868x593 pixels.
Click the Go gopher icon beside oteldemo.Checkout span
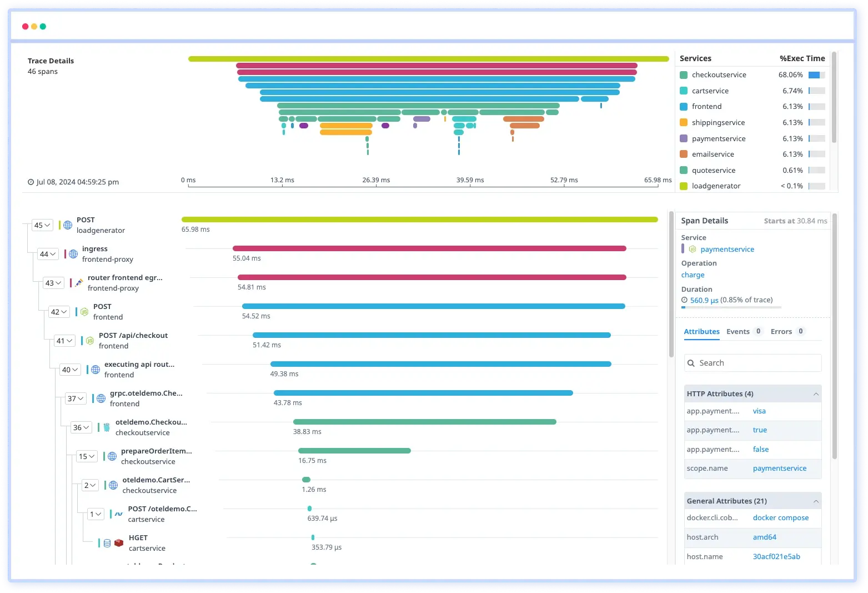(x=107, y=427)
